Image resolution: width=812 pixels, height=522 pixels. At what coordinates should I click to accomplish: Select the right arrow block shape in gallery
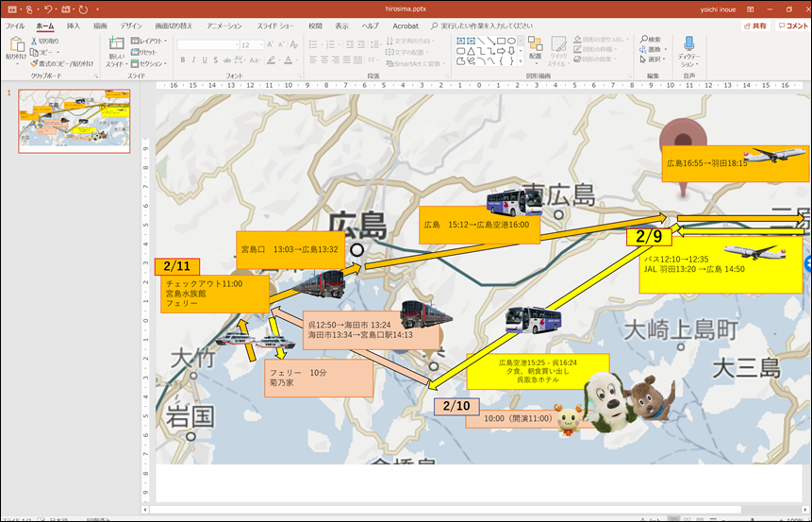[502, 51]
